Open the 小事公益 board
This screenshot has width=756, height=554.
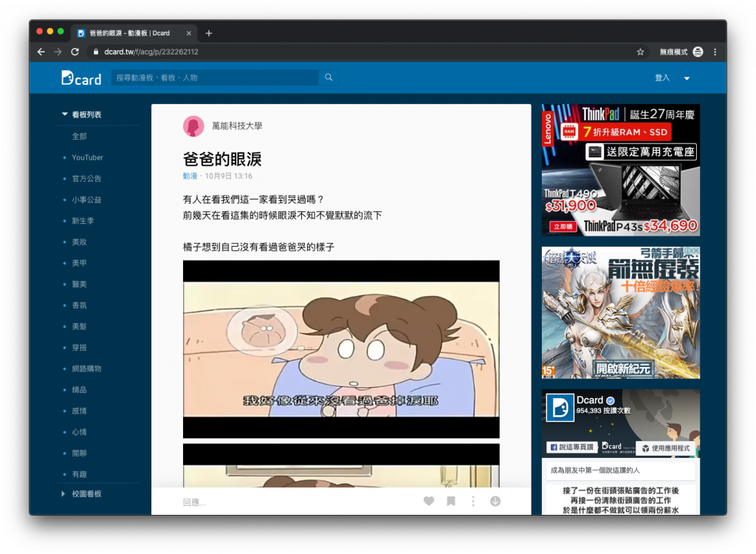click(x=86, y=199)
